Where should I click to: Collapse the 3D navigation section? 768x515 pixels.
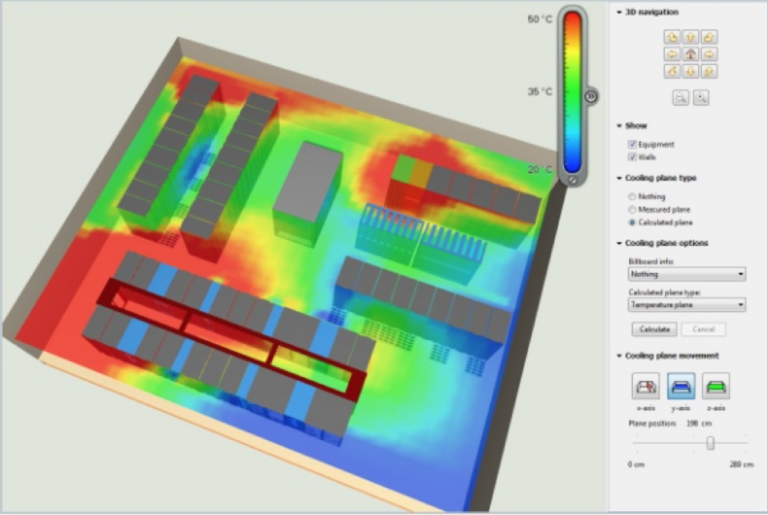click(x=620, y=12)
